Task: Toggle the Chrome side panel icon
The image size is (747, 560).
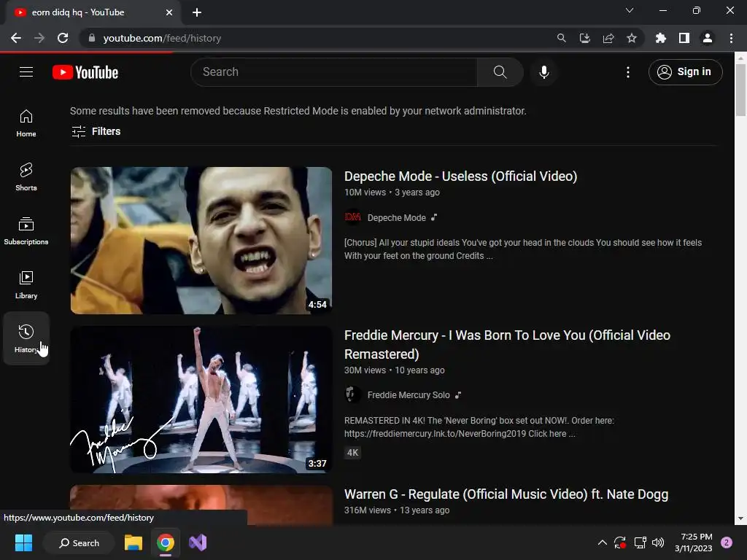Action: (684, 38)
